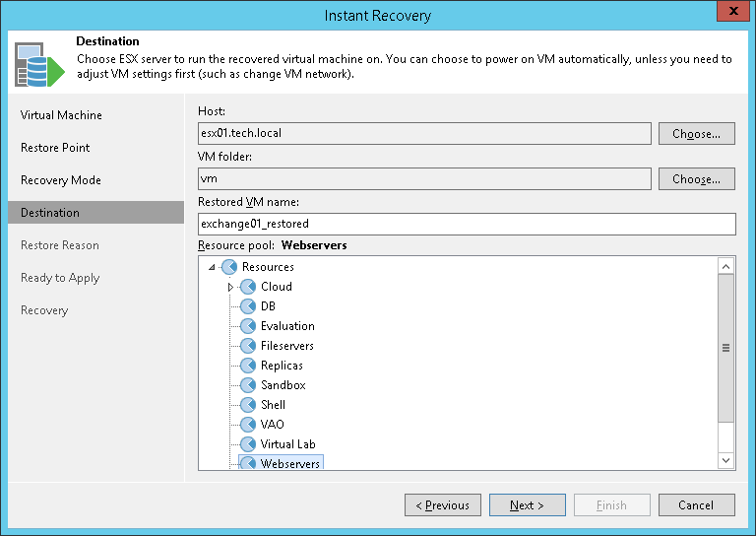Screen dimensions: 756x536
Task: Click the DB resource pool icon
Action: point(248,306)
